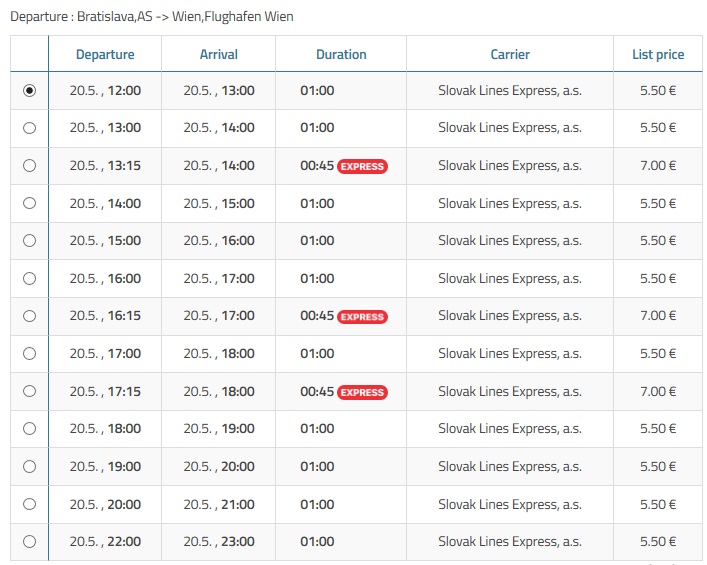Choose the 13:00 departure radio option
Screen dimensions: 707x565
29,128
